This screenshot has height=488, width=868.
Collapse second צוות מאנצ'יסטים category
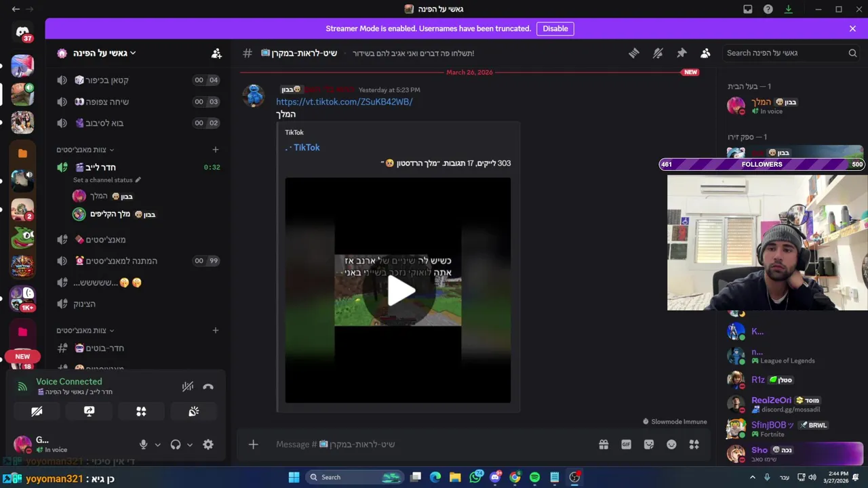[x=85, y=331]
